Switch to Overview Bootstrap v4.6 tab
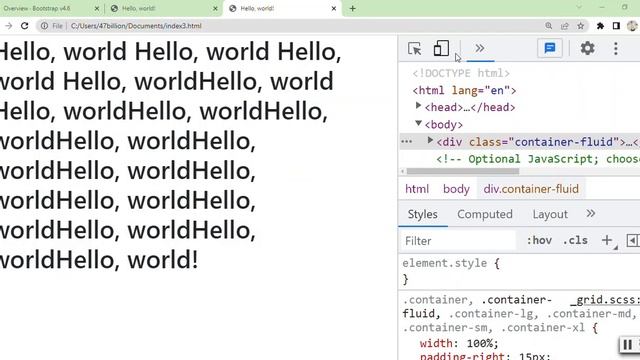The image size is (640, 360). (37, 8)
